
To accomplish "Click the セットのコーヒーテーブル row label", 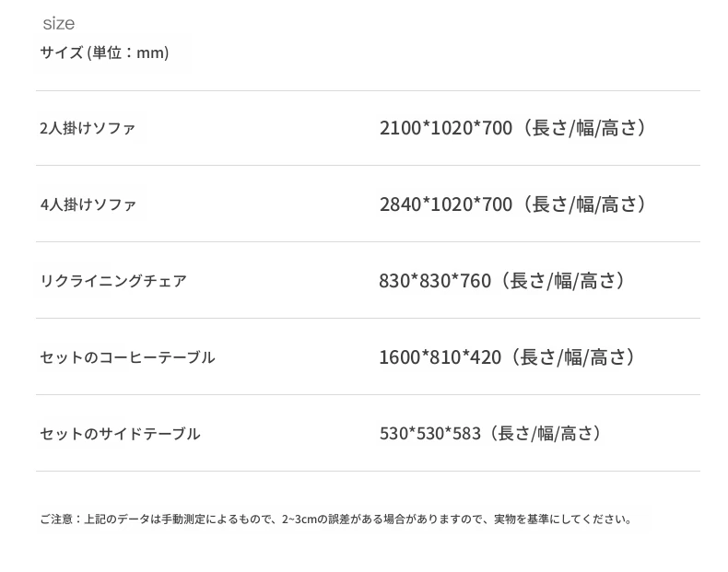I will coord(127,357).
